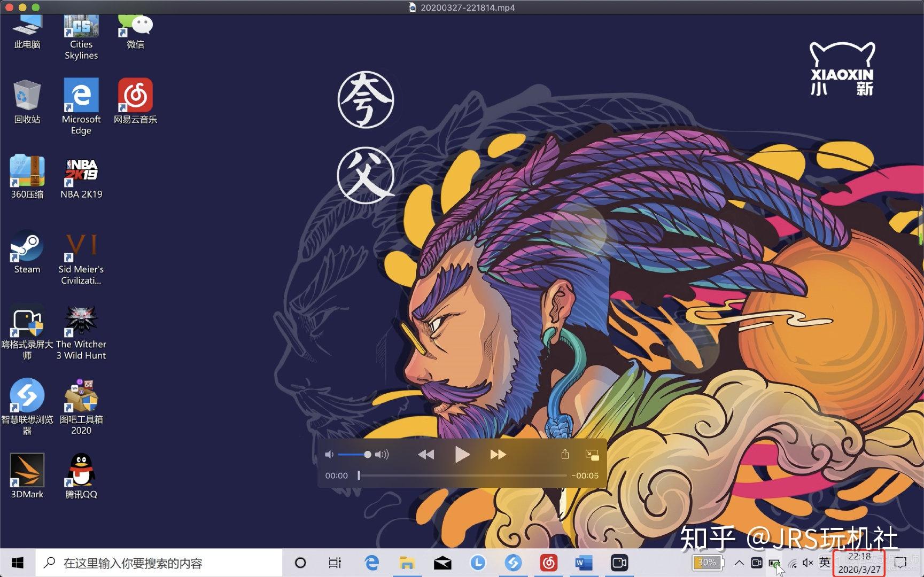924x577 pixels.
Task: Click the elapsed time 00:00 label
Action: [x=337, y=475]
